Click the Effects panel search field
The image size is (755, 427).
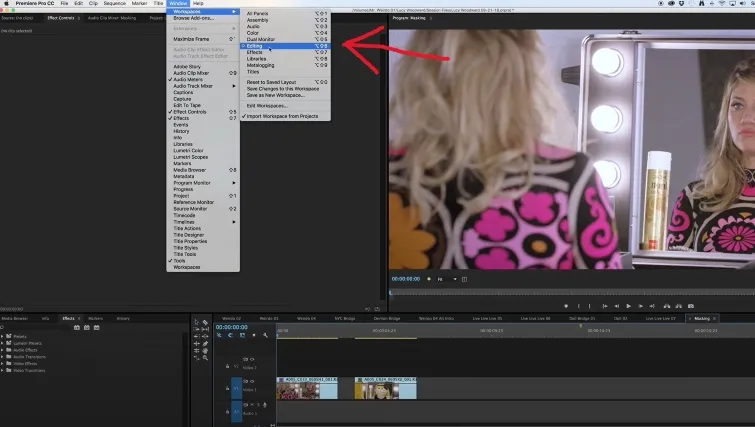pyautogui.click(x=35, y=327)
